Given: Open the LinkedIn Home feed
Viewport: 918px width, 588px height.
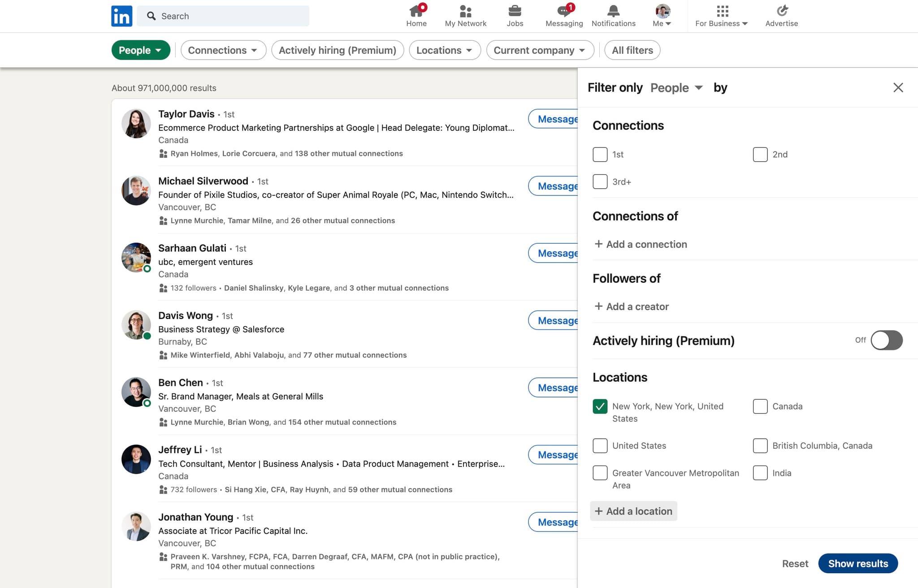Looking at the screenshot, I should pos(416,15).
